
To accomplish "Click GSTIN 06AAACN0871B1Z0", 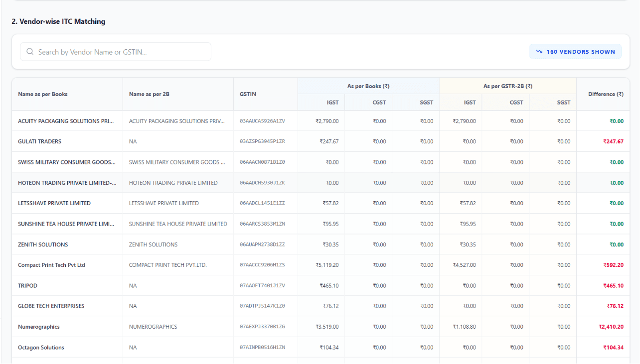I will click(x=262, y=162).
